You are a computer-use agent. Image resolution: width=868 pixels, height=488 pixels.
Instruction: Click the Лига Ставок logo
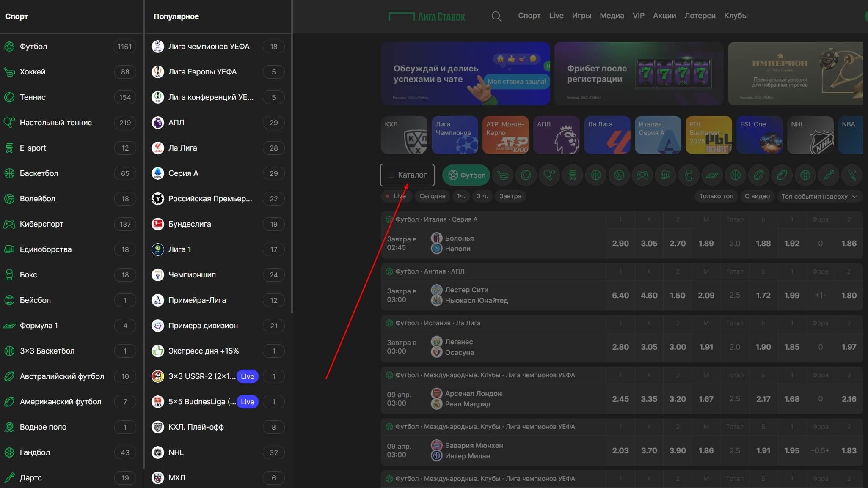point(427,16)
